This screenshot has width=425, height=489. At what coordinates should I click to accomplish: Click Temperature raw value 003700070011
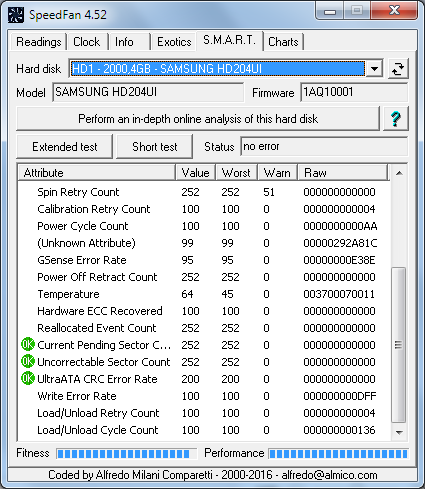click(339, 294)
